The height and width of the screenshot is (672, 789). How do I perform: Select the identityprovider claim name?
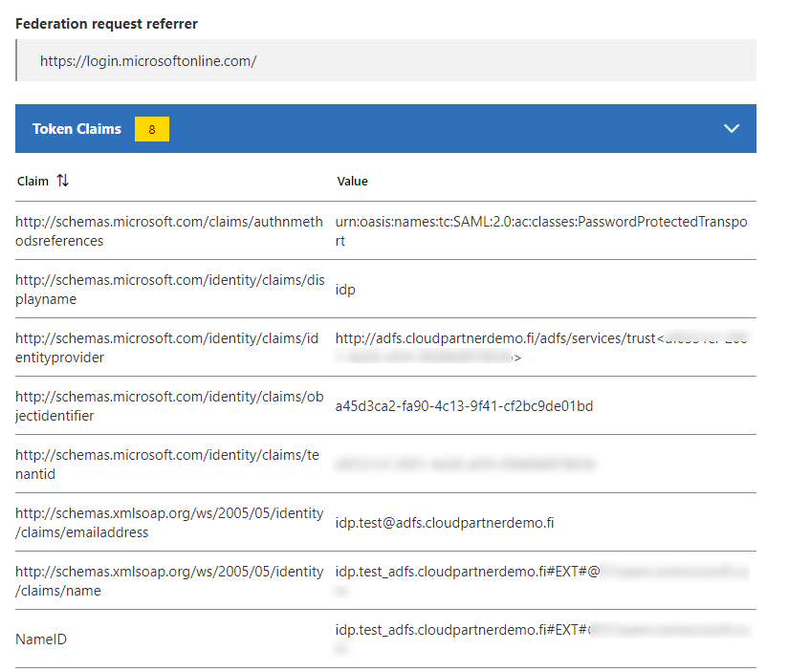pos(168,347)
